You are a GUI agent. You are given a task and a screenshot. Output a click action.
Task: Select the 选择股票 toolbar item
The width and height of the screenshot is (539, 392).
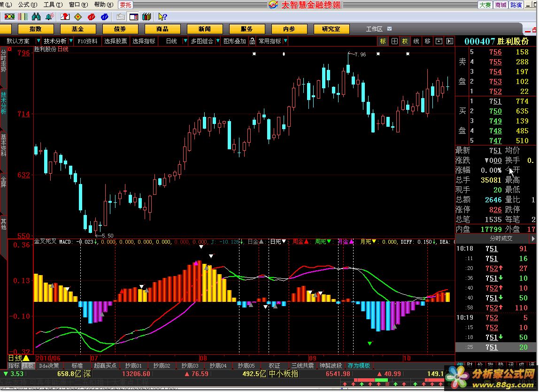tap(115, 41)
